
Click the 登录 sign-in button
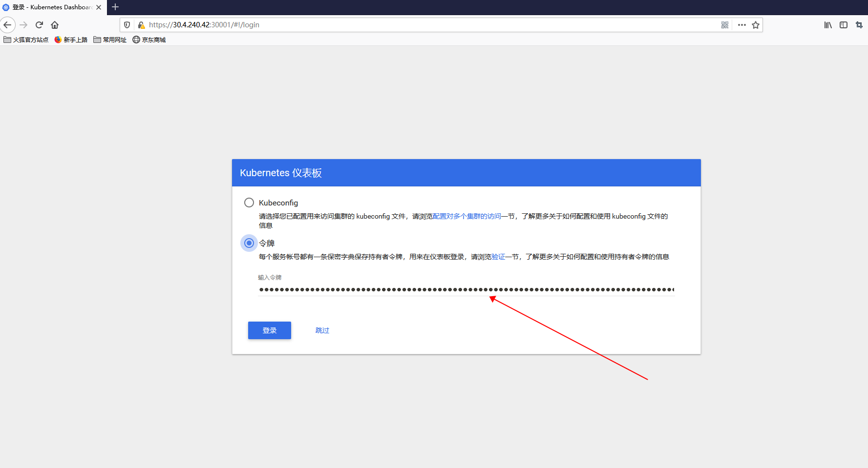tap(270, 330)
